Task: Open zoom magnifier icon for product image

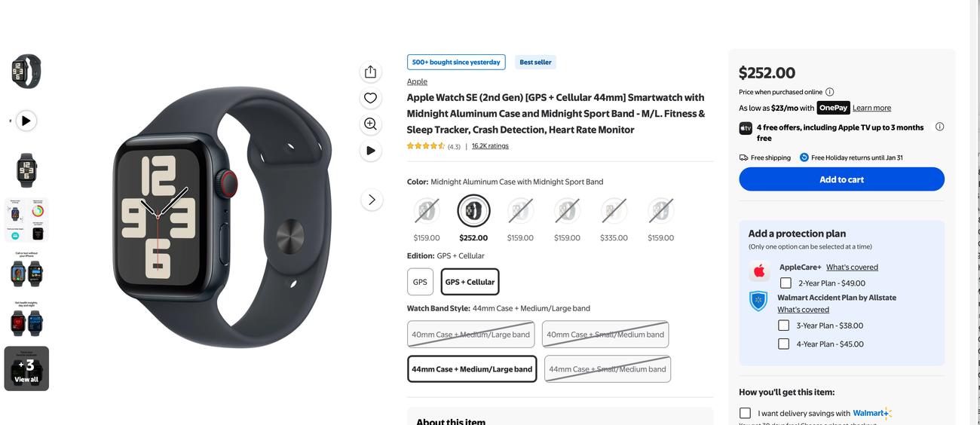Action: pyautogui.click(x=370, y=124)
